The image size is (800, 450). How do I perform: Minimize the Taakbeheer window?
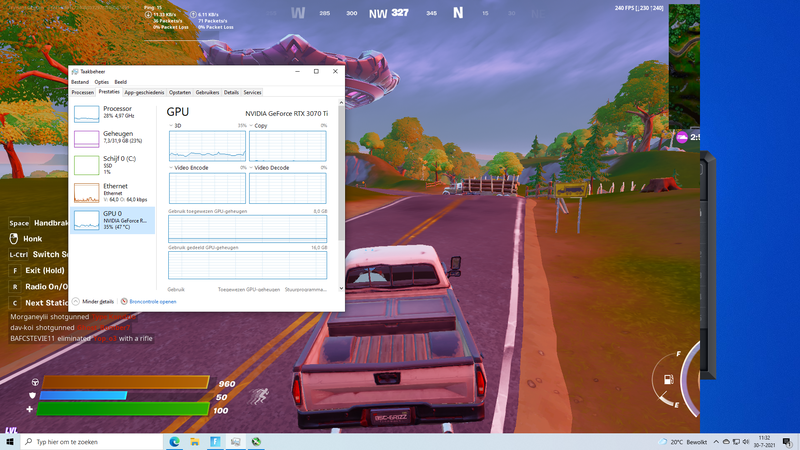pyautogui.click(x=297, y=71)
